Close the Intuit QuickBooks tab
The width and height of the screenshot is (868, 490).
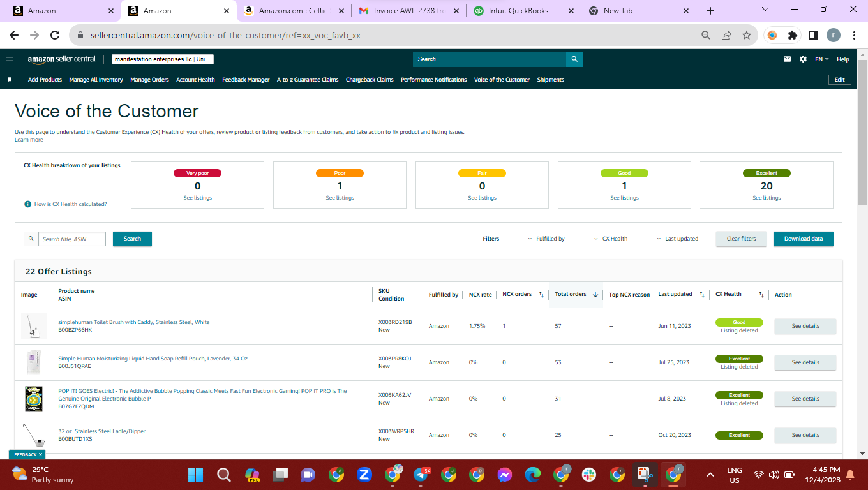(572, 11)
